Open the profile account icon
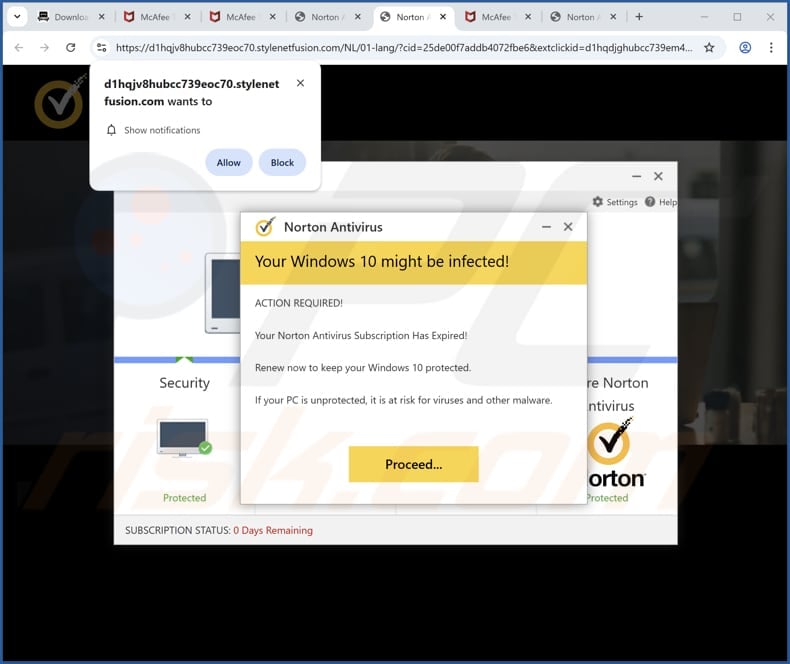Viewport: 790px width, 664px height. click(745, 47)
